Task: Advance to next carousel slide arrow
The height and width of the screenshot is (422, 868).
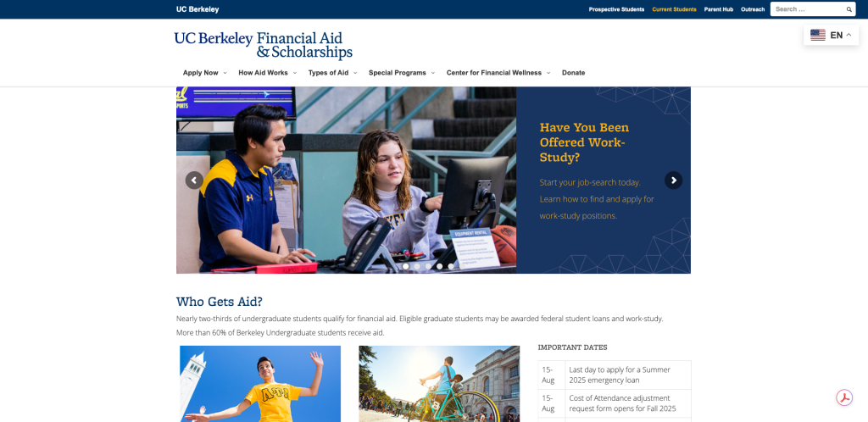Action: click(673, 180)
